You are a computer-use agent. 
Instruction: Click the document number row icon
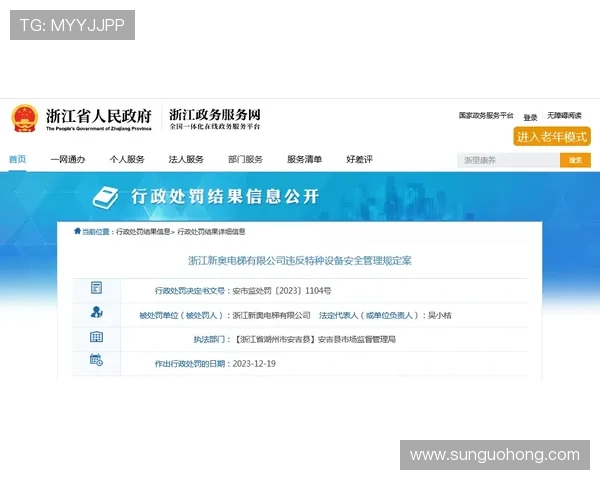(96, 287)
